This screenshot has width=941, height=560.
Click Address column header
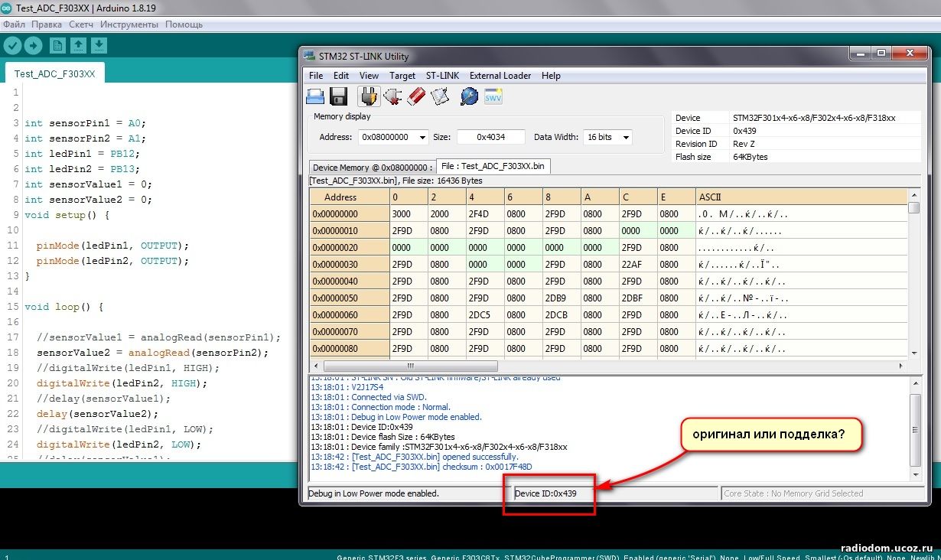click(x=349, y=197)
